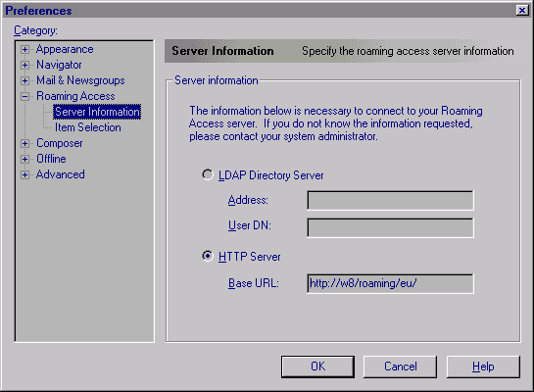This screenshot has width=534, height=392.
Task: Select HTTP Server radio button
Action: [x=208, y=256]
